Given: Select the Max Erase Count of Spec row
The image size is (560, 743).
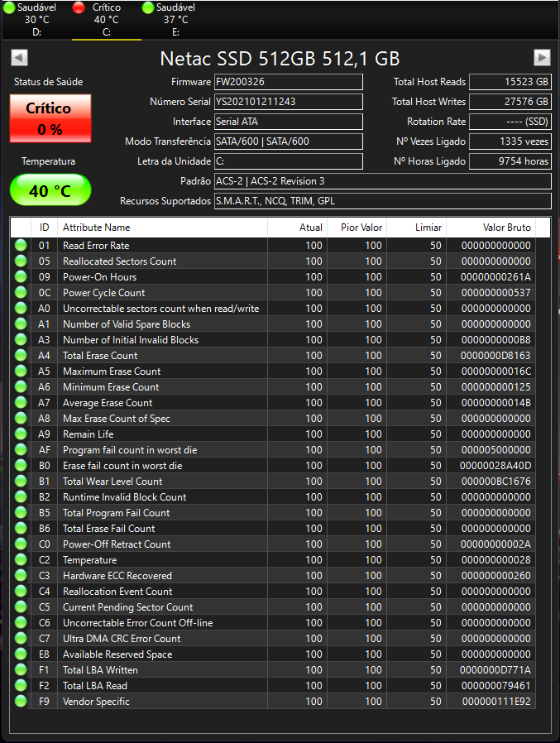Looking at the screenshot, I should (273, 419).
